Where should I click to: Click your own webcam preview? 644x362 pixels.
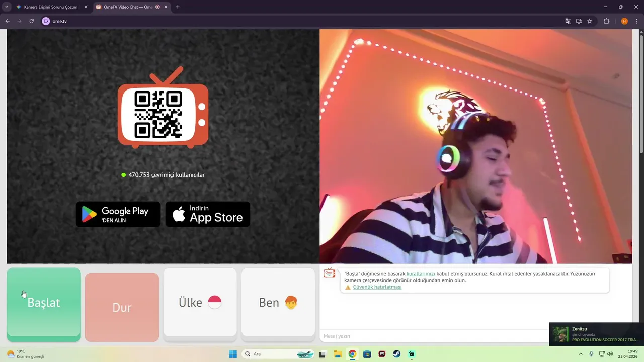[475, 146]
